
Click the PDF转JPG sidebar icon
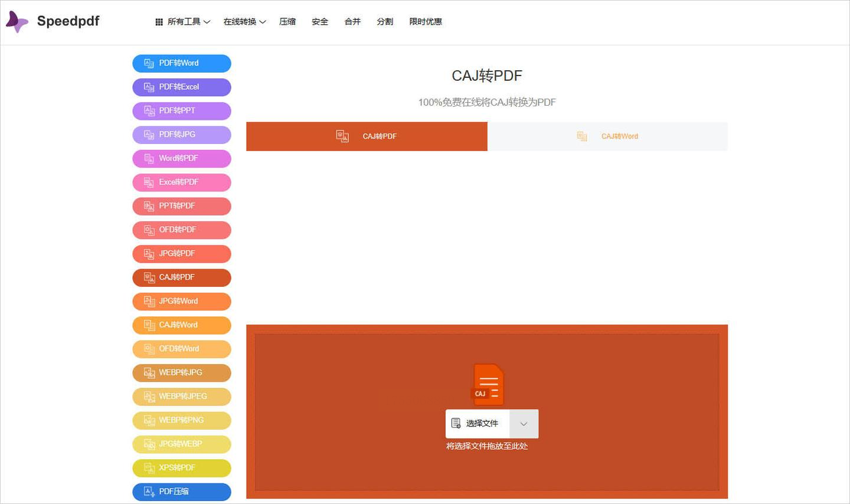click(149, 135)
